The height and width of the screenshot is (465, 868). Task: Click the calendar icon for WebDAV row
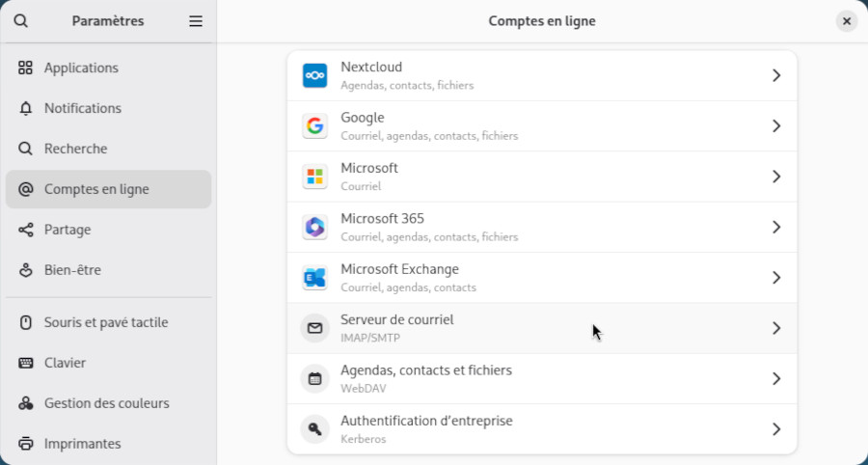coord(315,378)
